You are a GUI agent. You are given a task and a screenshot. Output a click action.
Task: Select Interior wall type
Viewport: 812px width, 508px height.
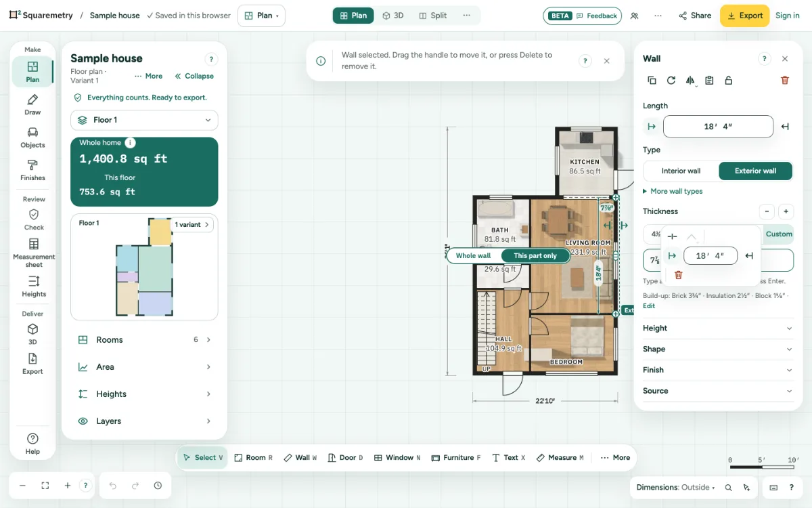(681, 171)
